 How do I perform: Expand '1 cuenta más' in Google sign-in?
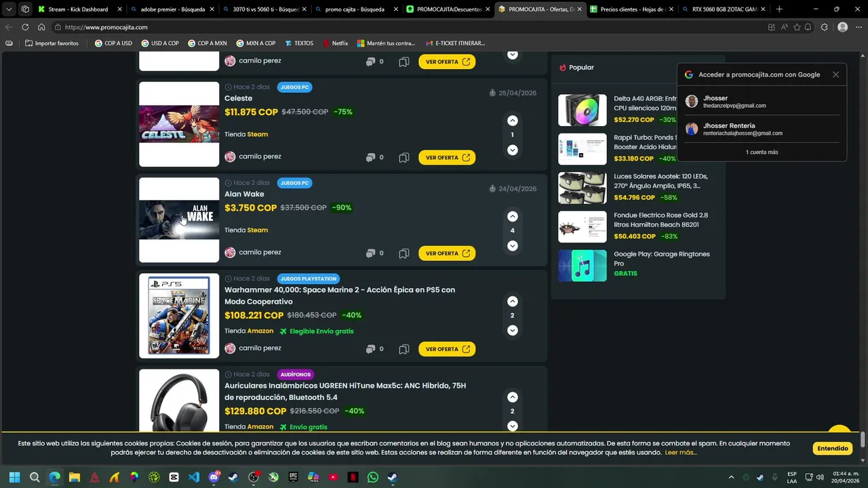tap(762, 152)
